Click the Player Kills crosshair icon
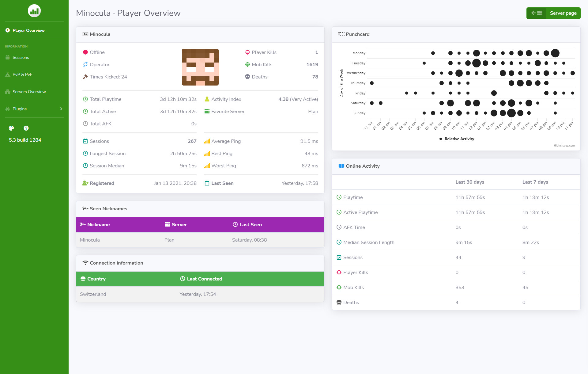 tap(247, 52)
